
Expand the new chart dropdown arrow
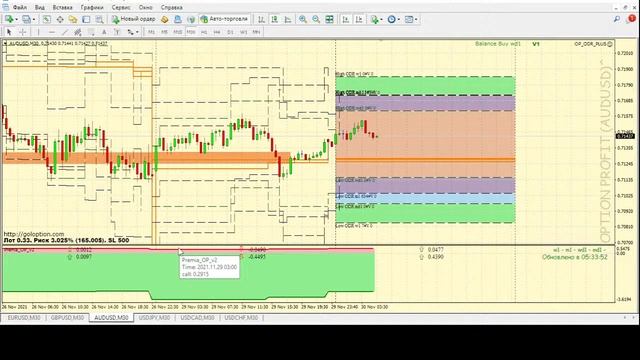coord(16,19)
